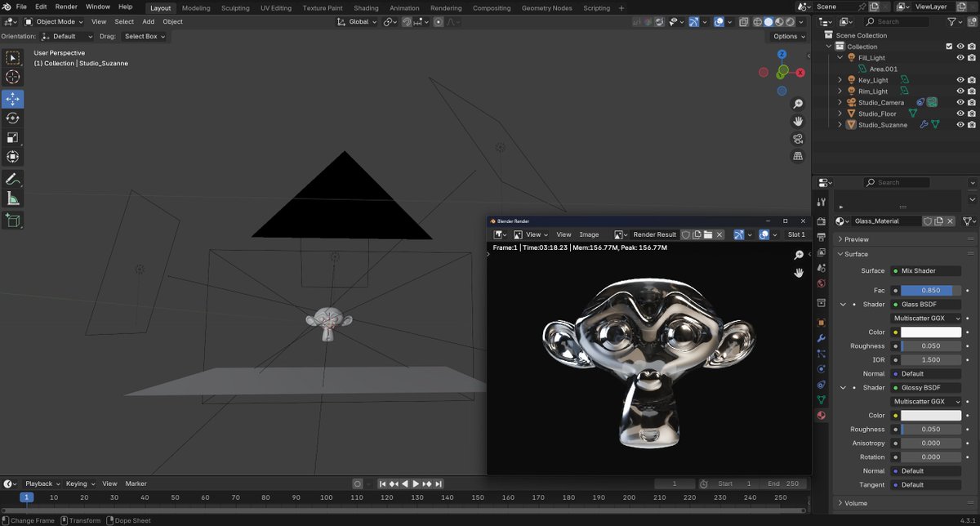The height and width of the screenshot is (526, 980).
Task: Open the Object Mode dropdown
Action: 54,22
